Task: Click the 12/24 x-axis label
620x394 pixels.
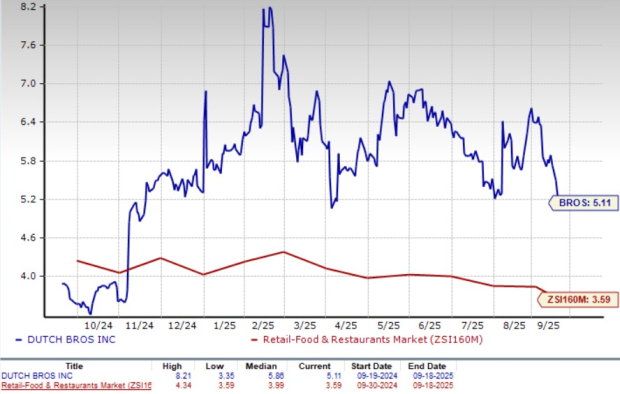Action: 182,326
